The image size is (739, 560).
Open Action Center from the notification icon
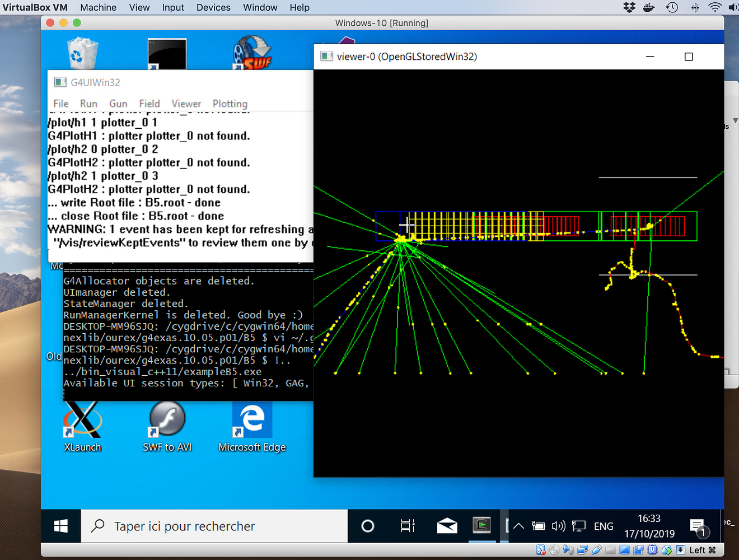click(698, 525)
